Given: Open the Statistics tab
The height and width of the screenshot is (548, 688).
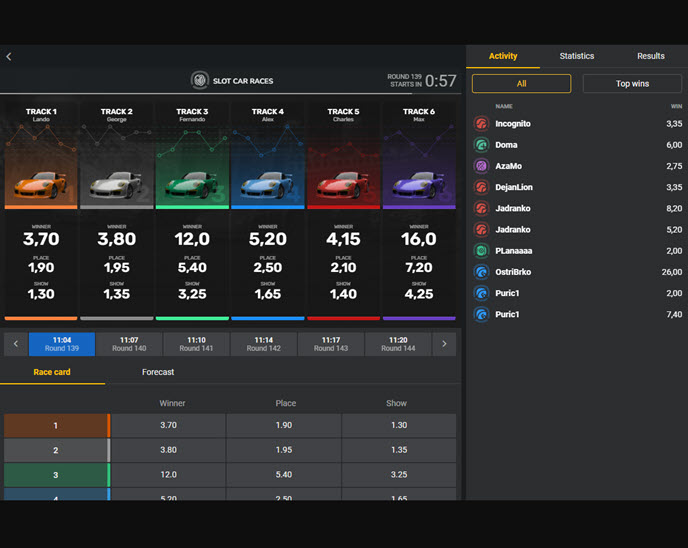Looking at the screenshot, I should 577,56.
